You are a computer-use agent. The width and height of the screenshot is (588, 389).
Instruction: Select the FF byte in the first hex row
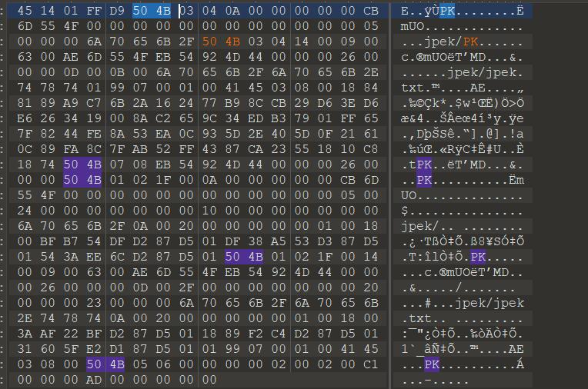coord(96,11)
